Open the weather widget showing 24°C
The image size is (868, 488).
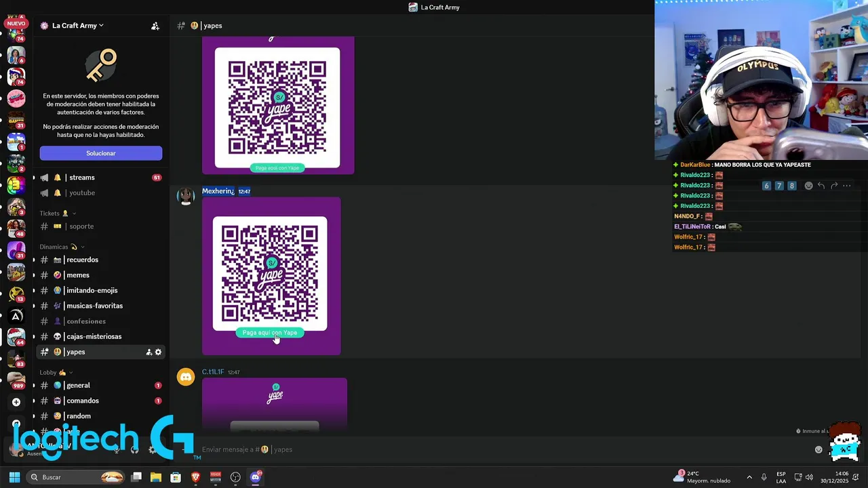702,477
